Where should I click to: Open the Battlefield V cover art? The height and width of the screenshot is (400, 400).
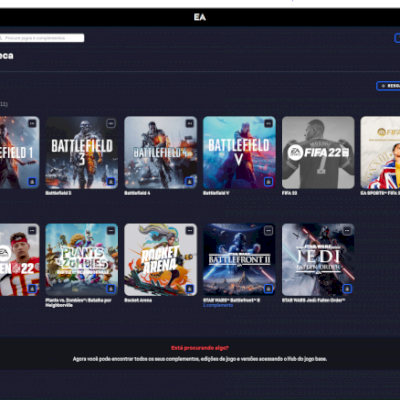[239, 153]
